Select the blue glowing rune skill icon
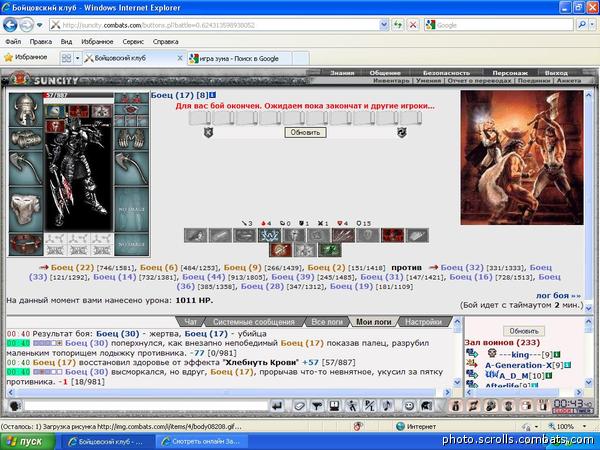Screen dimensions: 600x450 tap(270, 235)
